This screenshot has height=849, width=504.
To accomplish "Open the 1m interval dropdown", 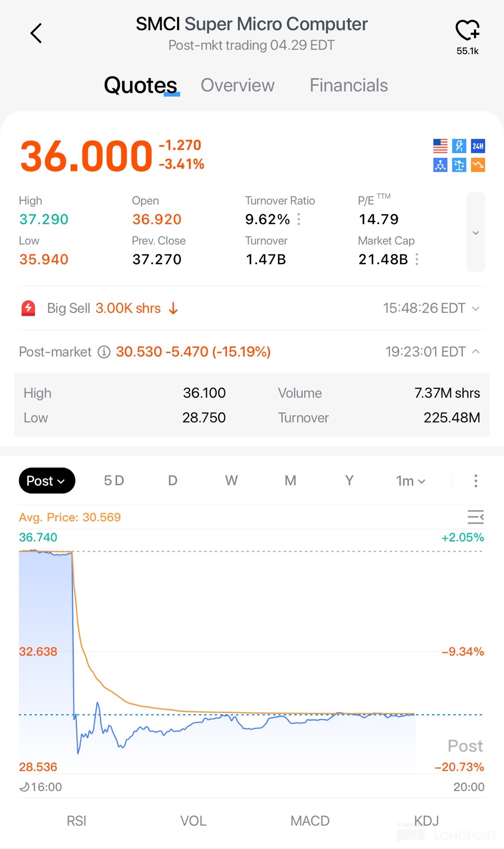I will 410,481.
